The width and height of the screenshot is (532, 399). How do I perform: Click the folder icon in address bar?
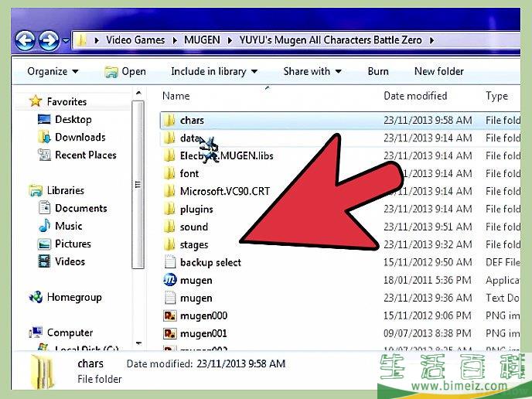coord(81,40)
